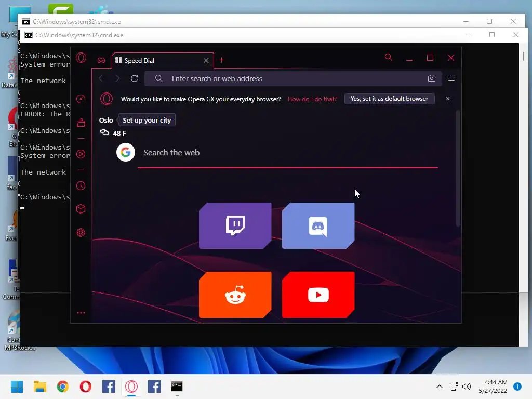Maximize the front cmd.exe window
Viewport: 532px width, 399px height.
pos(492,35)
